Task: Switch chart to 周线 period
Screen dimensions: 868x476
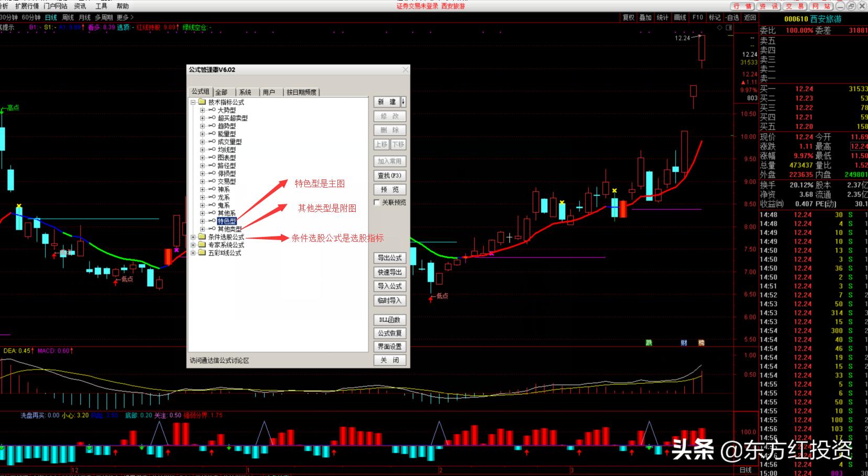Action: click(68, 17)
